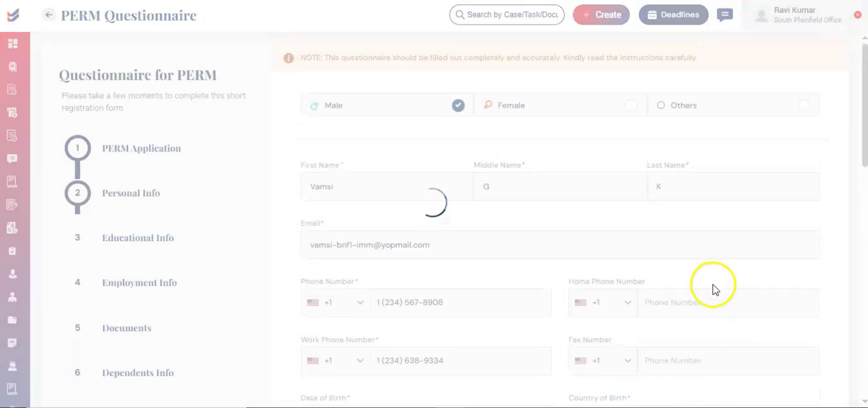Click the clipboard checkmark icon in sidebar

tap(12, 251)
